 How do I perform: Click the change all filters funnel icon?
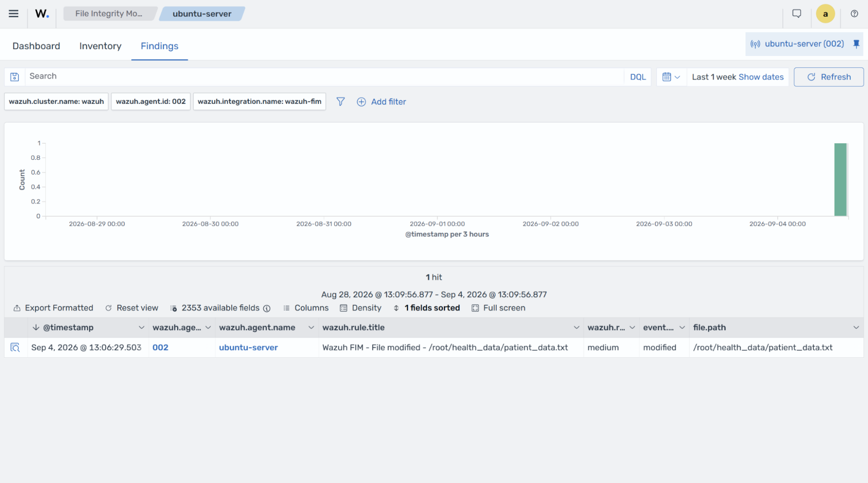pos(340,102)
